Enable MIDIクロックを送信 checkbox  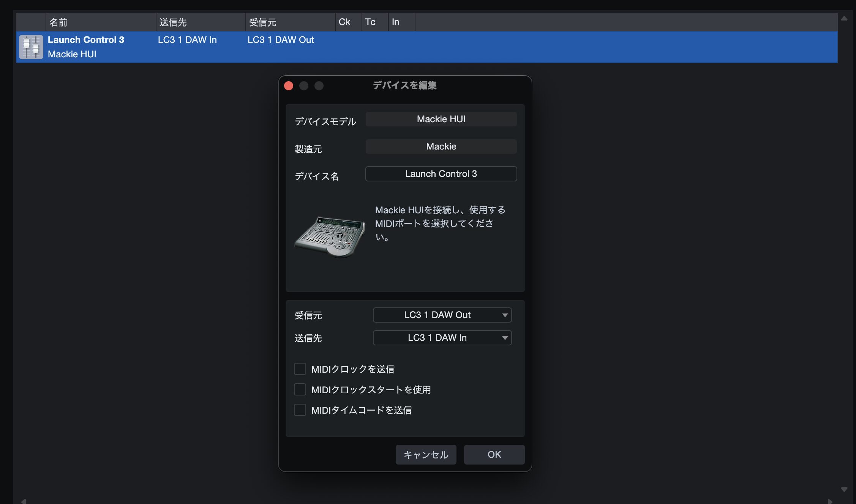click(300, 369)
